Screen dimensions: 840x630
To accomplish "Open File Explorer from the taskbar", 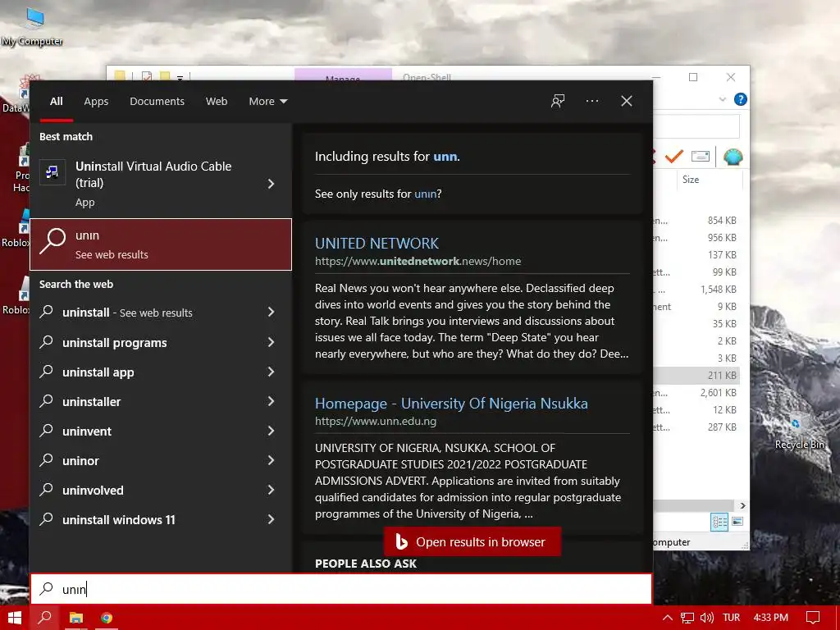I will pos(76,618).
